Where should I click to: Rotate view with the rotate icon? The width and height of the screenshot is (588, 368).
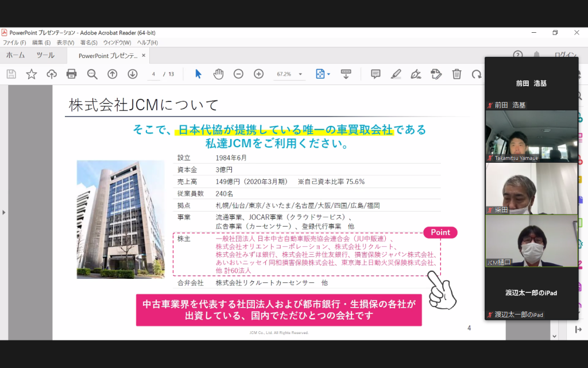[x=477, y=74]
